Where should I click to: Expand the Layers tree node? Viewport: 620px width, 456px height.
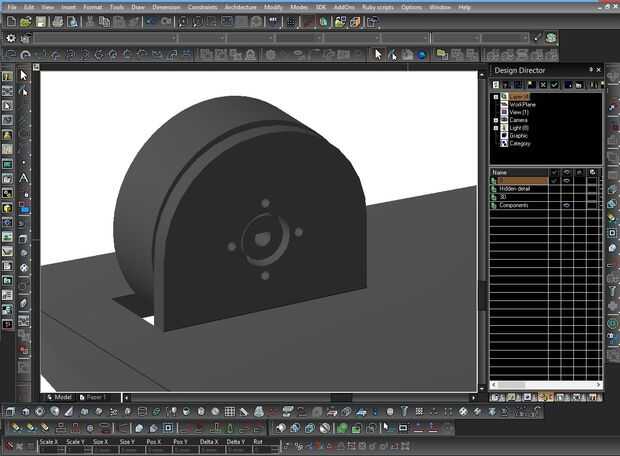click(x=496, y=97)
